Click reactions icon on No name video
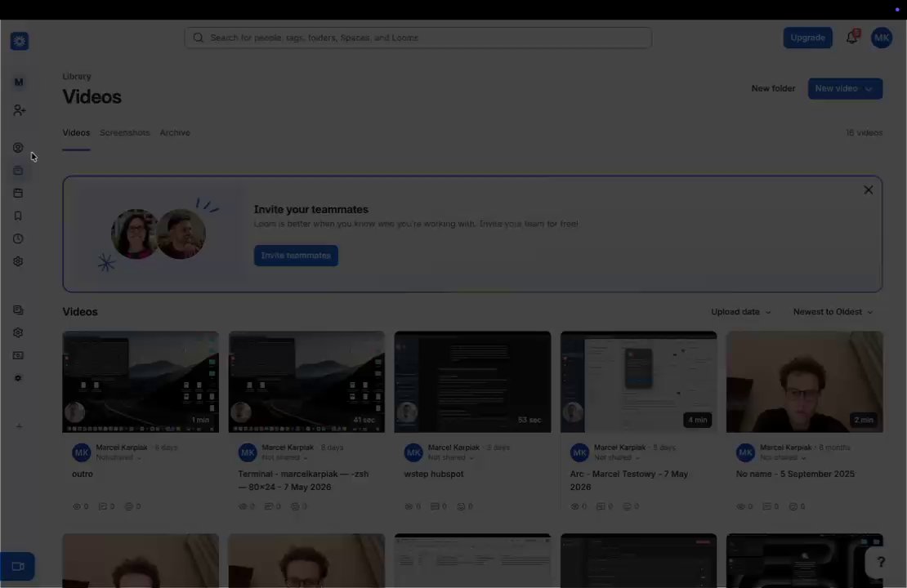 [x=793, y=506]
